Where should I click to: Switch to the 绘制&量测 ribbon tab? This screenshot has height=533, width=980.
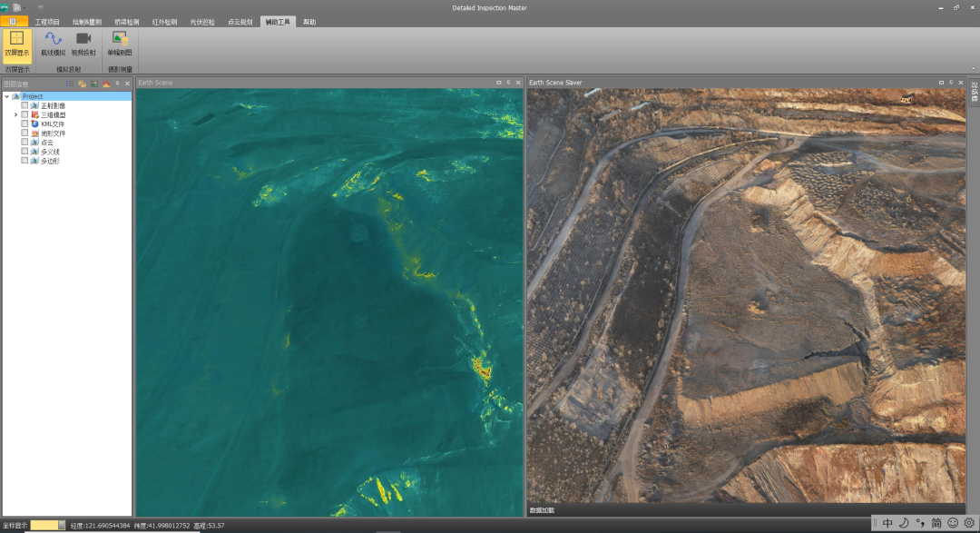click(x=87, y=22)
